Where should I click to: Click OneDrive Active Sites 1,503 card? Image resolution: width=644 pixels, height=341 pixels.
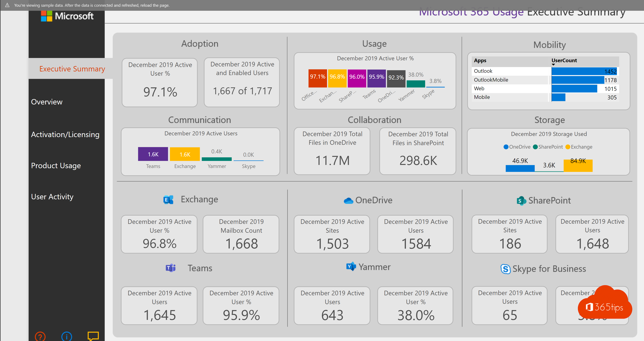point(332,234)
